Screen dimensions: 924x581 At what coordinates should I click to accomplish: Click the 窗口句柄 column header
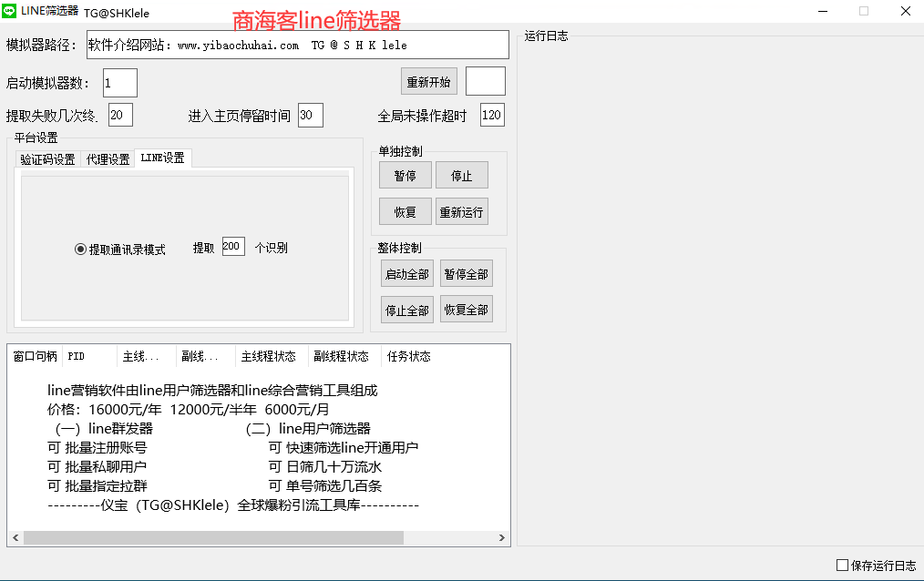(x=36, y=356)
